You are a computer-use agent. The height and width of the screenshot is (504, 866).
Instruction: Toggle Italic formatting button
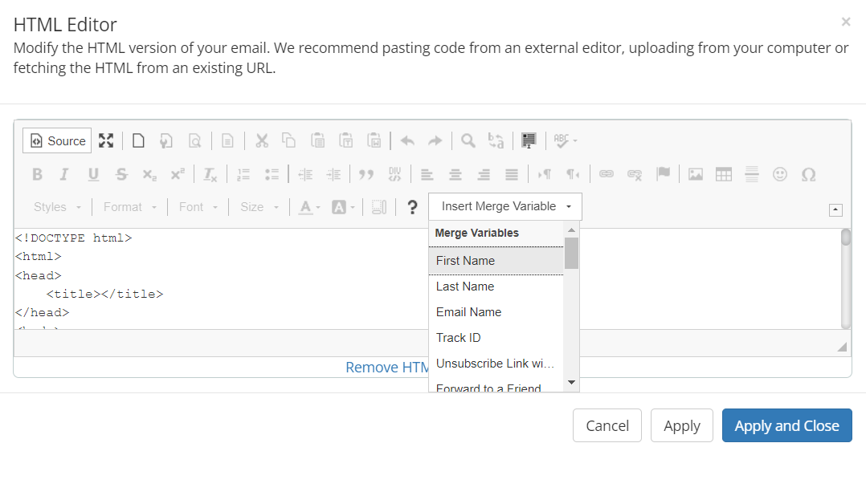point(64,174)
